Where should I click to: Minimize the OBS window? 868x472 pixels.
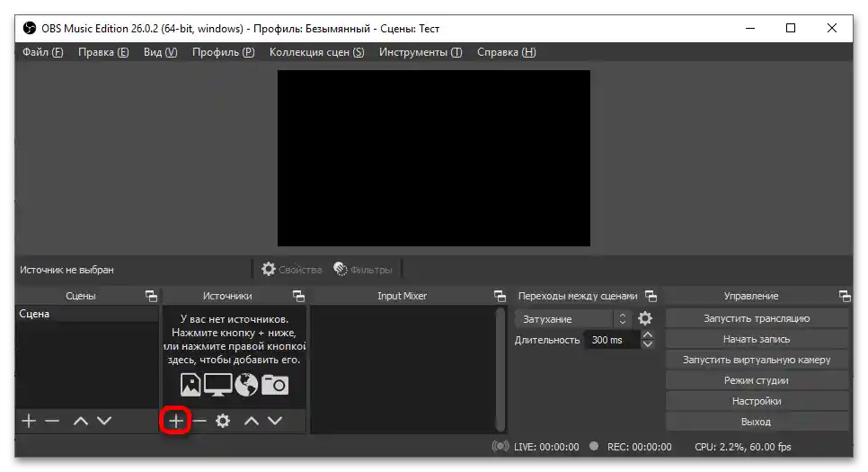pyautogui.click(x=750, y=28)
